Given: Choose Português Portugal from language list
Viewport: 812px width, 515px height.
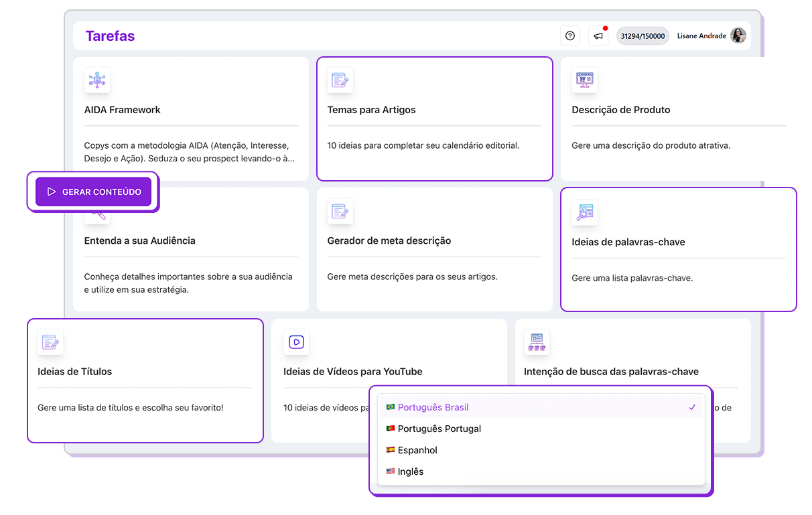Looking at the screenshot, I should pos(439,429).
